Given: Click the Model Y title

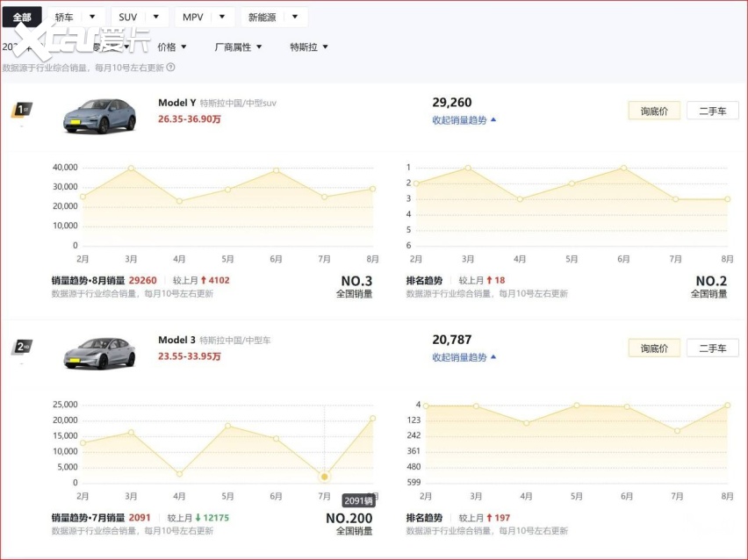Looking at the screenshot, I should [x=177, y=103].
